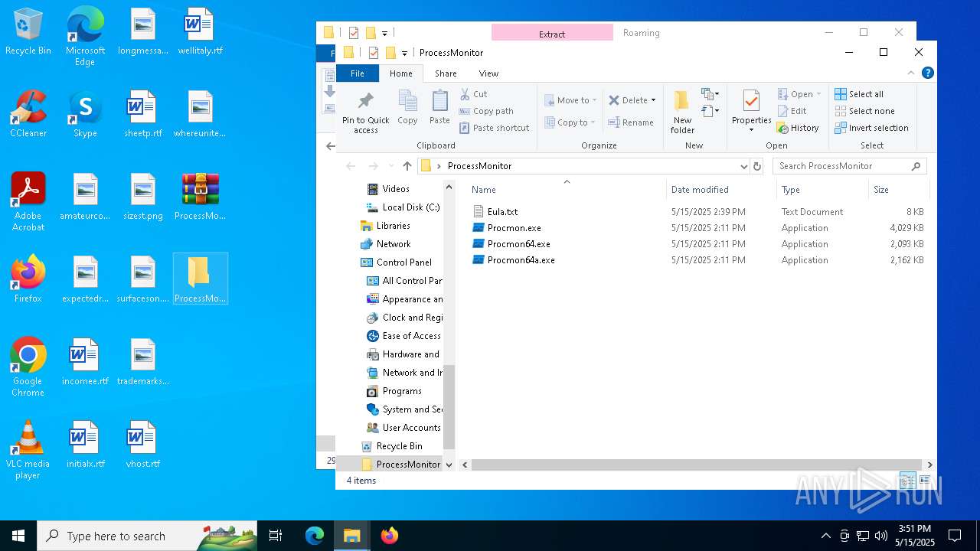Click the ProcessMo... WinRAR archive on desktop

[200, 197]
